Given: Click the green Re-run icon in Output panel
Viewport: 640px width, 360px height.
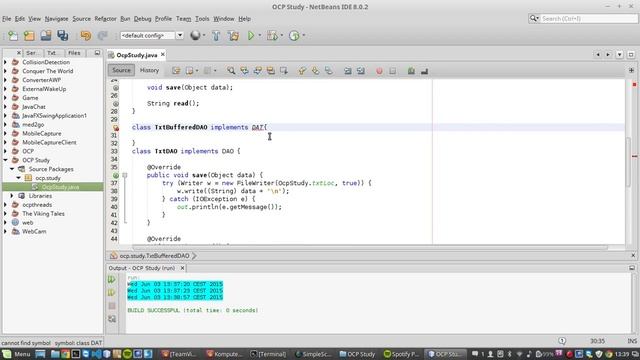Looking at the screenshot, I should (112, 280).
